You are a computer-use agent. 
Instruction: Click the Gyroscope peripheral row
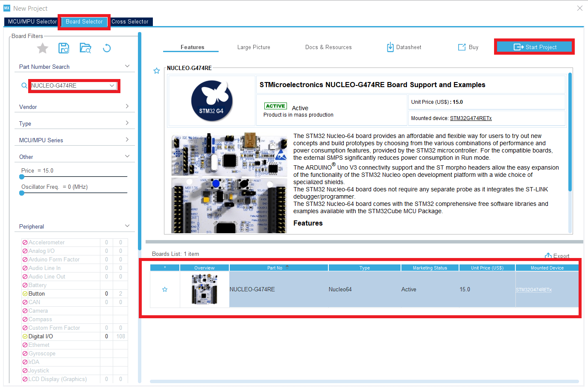(75, 354)
